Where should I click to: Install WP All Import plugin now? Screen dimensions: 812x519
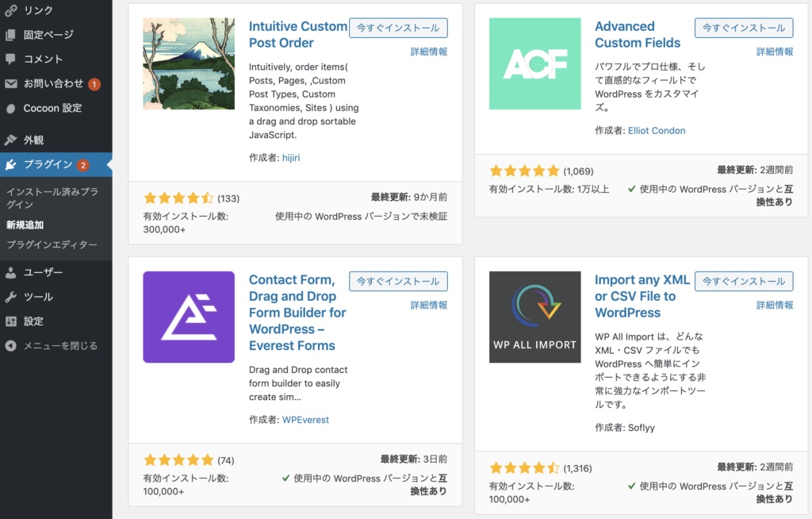click(744, 282)
